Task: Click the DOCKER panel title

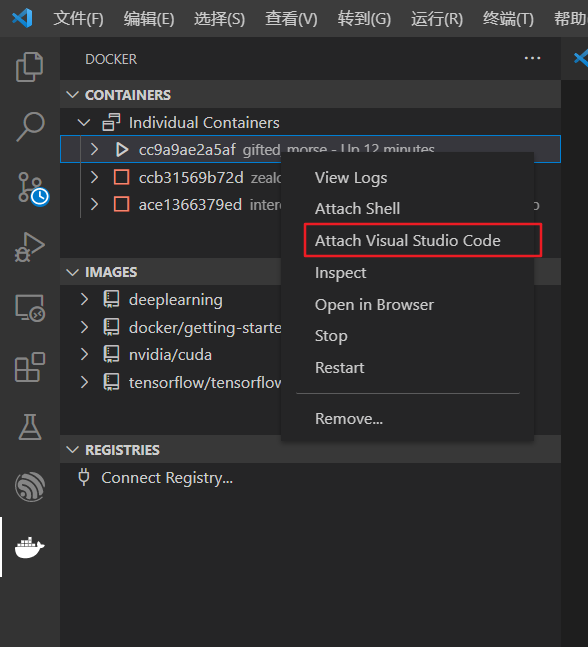Action: coord(111,59)
